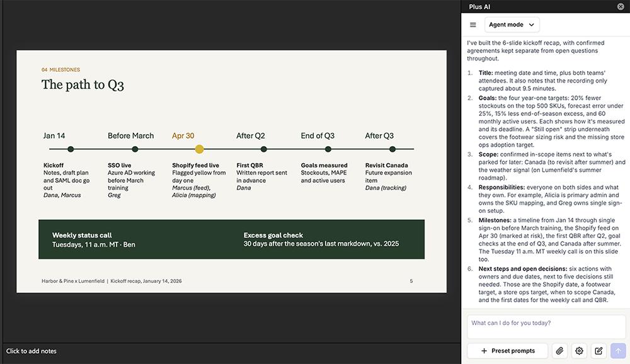Click the 'After Q2' heading
Viewport: 630px width, 364px height.
pos(251,136)
